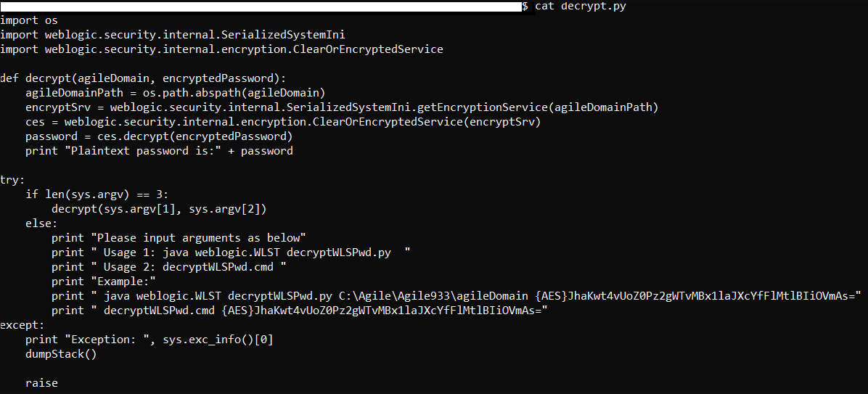Click the 'Usage 1' print line
The image size is (868, 394).
(x=231, y=253)
